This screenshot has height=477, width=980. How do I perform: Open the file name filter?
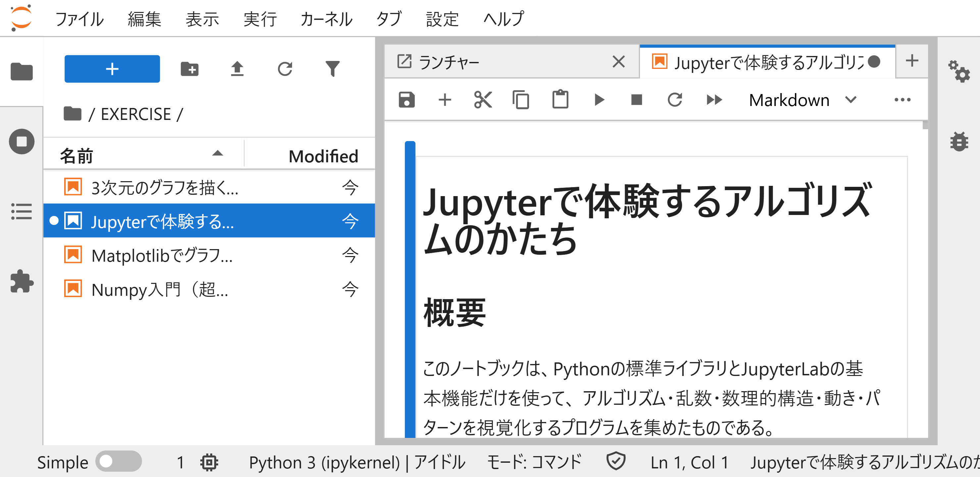pos(332,69)
